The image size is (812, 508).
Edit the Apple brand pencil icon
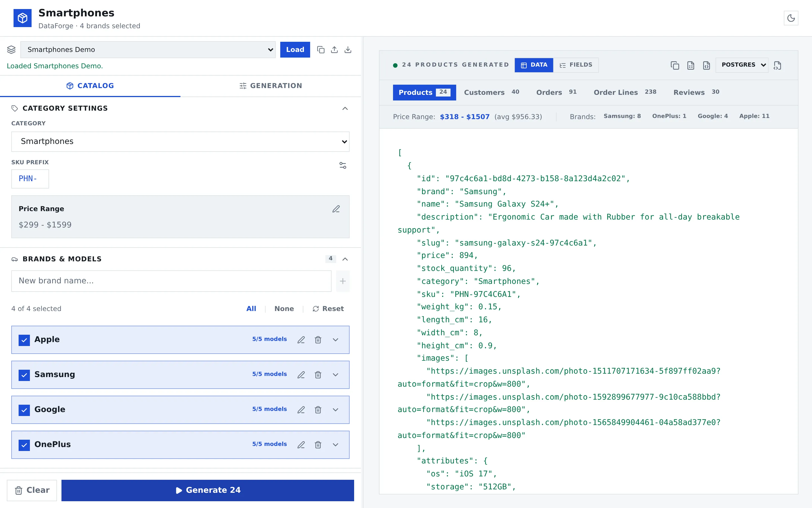[301, 340]
